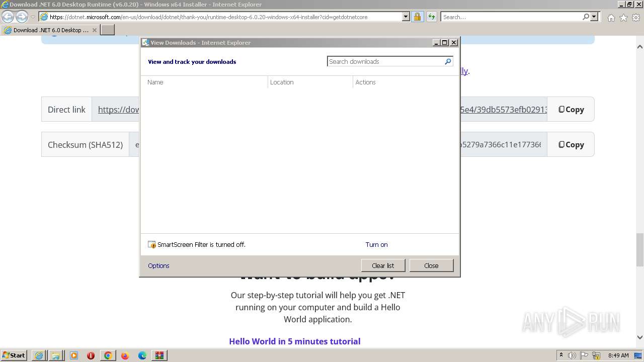Copy the Checksum (SHA512) value

coord(571,144)
